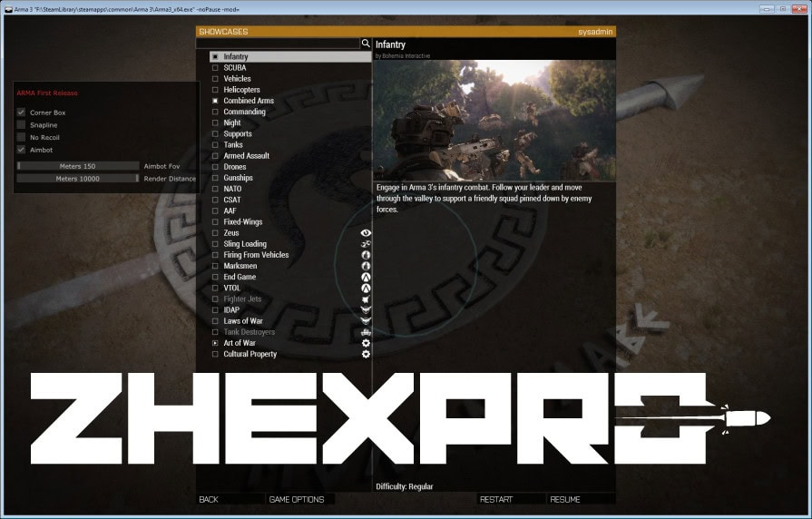Open GAME OPTIONS from the bottom bar
Screen dimensions: 812x519
(297, 499)
